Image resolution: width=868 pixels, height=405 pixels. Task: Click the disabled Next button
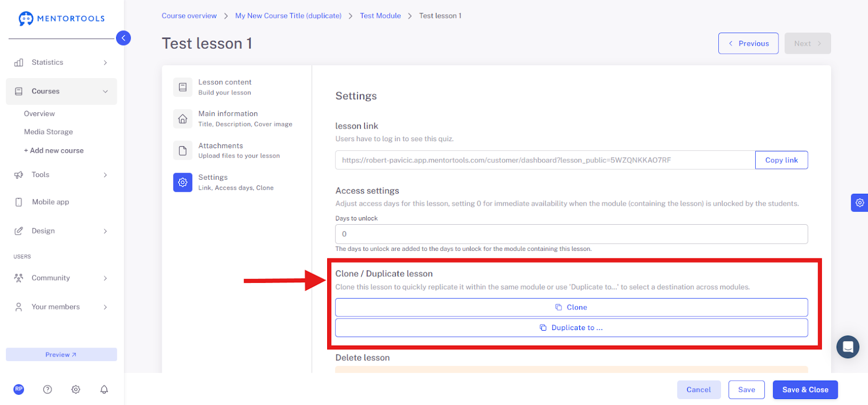tap(807, 43)
